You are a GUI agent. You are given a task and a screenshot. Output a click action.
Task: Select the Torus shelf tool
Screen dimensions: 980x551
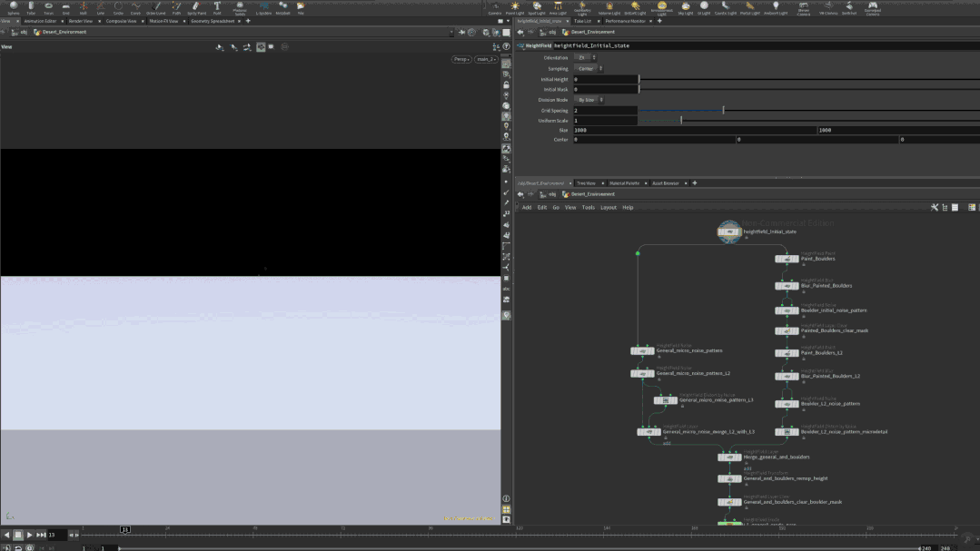(48, 7)
